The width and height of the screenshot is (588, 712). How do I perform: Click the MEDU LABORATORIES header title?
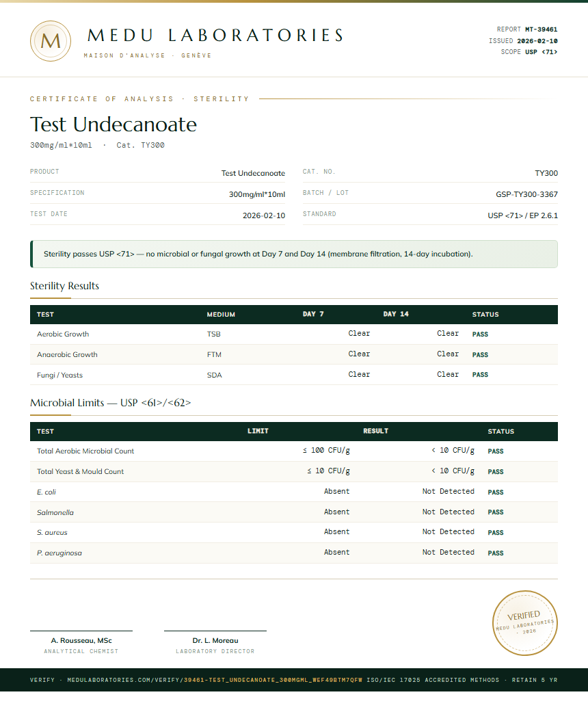point(215,35)
